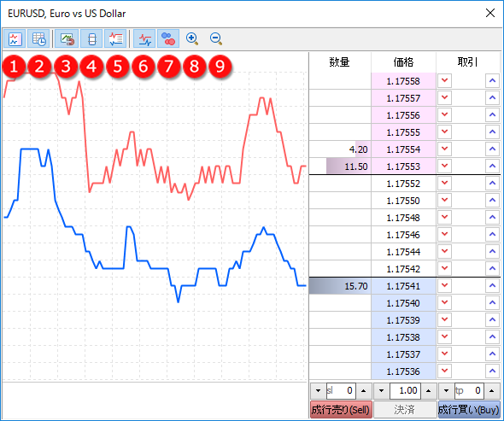Screen dimensions: 504x421
Task: Open the sl field dropdown arrow
Action: pyautogui.click(x=319, y=391)
